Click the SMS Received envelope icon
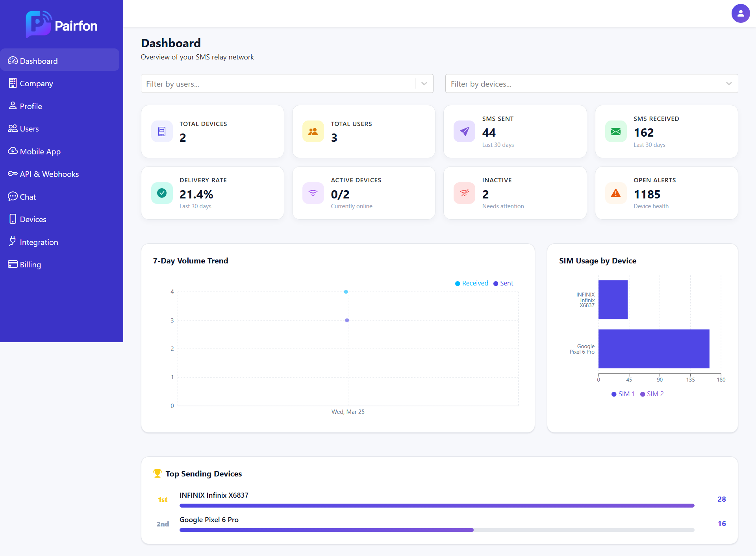Screen dimensions: 756x556 [616, 132]
